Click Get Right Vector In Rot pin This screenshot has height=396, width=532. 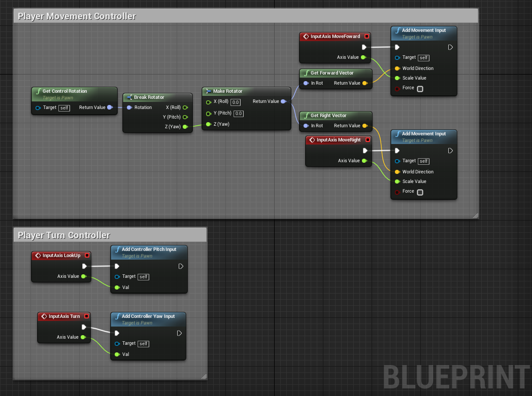click(306, 126)
